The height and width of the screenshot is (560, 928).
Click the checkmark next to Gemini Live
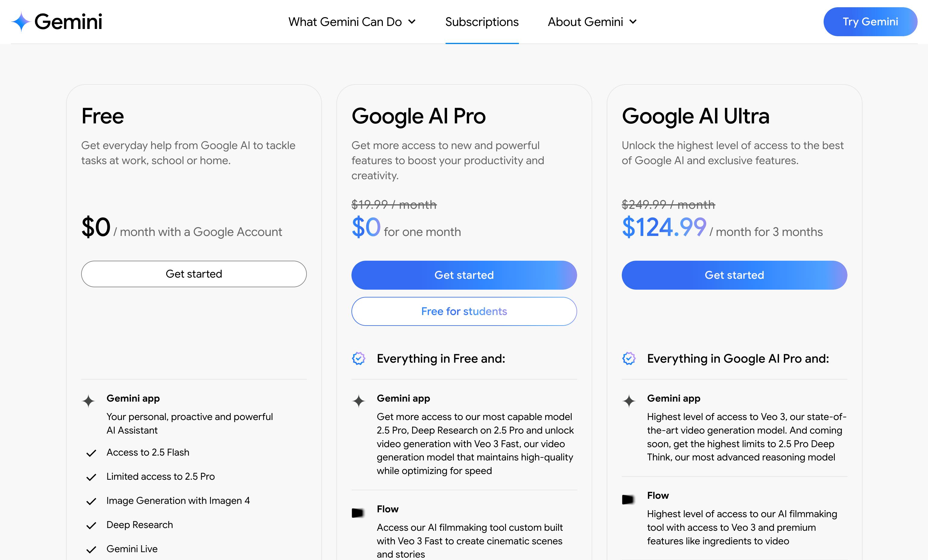[91, 549]
